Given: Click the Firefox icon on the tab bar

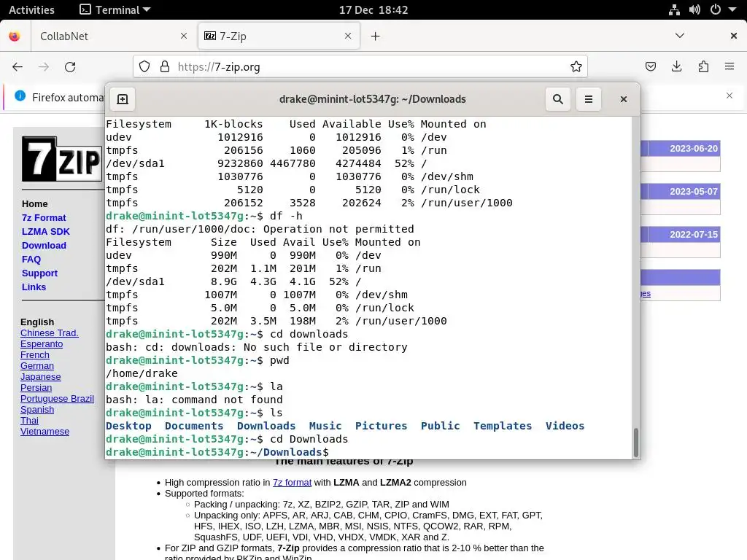Looking at the screenshot, I should (15, 36).
